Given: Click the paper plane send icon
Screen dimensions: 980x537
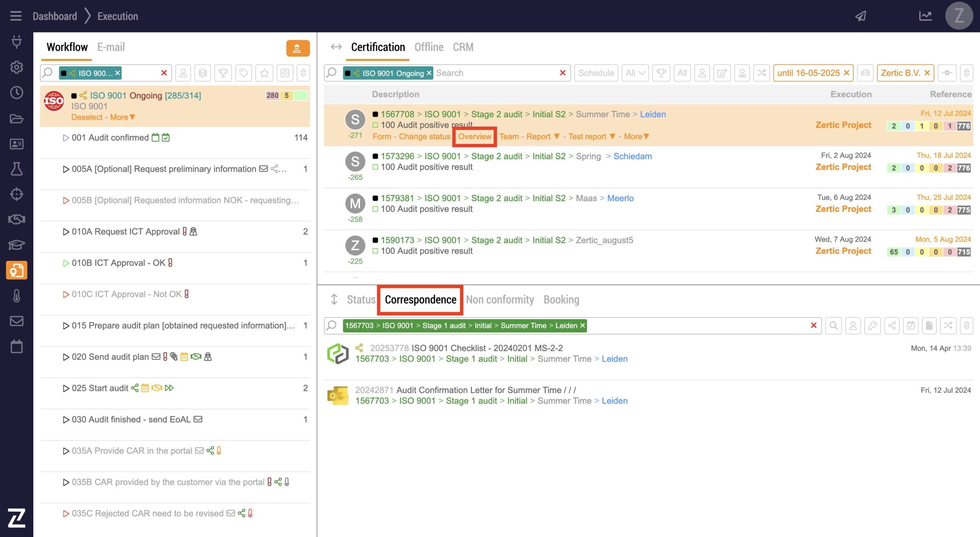Looking at the screenshot, I should 861,16.
